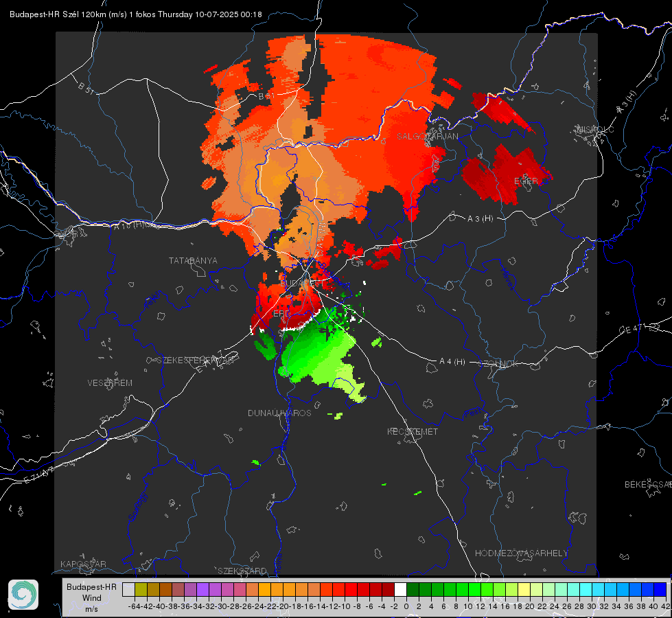
Task: Select the '0' value on the legend scale
Action: 406,606
